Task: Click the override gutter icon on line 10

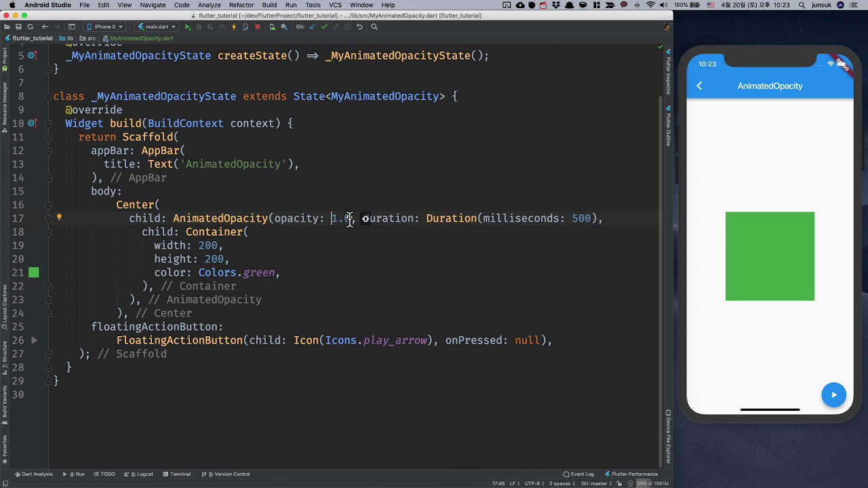Action: click(x=32, y=123)
